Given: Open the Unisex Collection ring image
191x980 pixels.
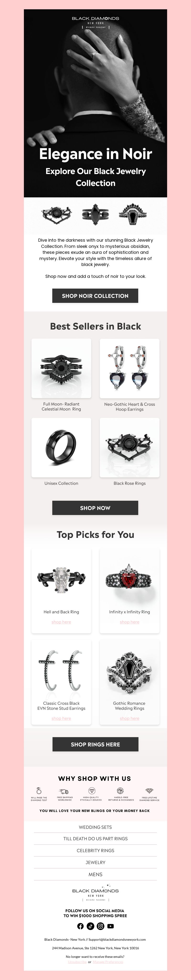Looking at the screenshot, I should tap(61, 448).
